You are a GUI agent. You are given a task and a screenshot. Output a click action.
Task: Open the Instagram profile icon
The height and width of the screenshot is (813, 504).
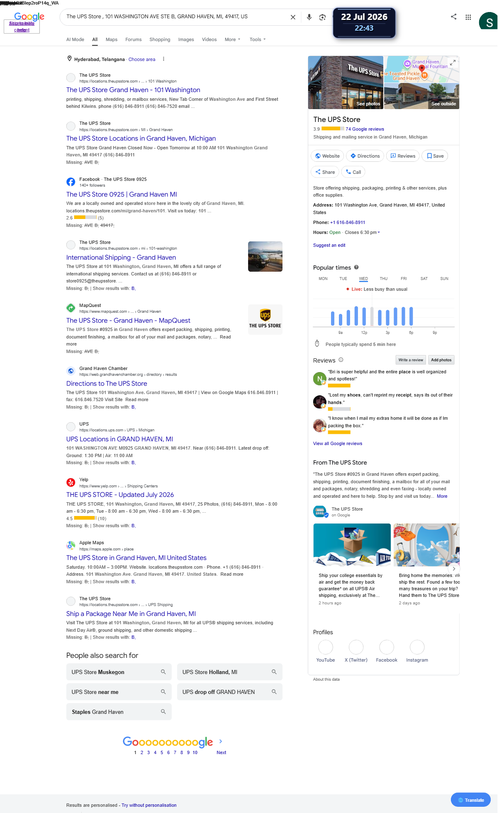[x=417, y=647]
